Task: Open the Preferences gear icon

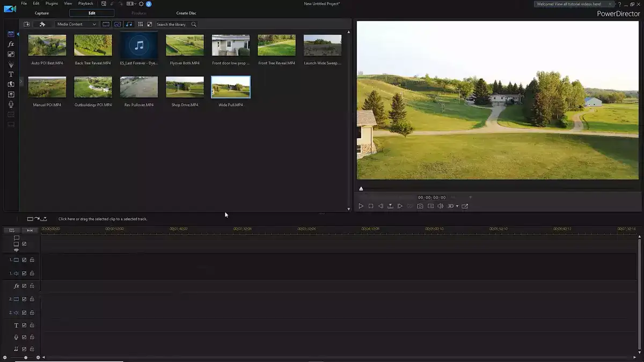Action: pos(141,4)
